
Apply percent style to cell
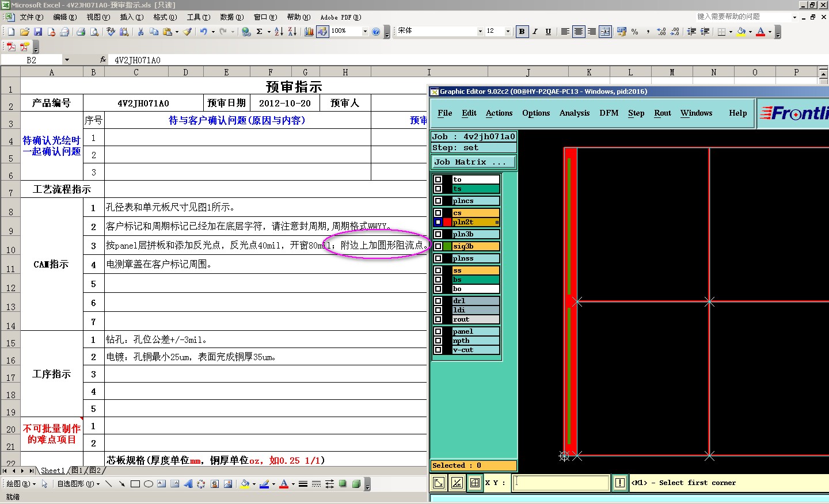pyautogui.click(x=635, y=32)
